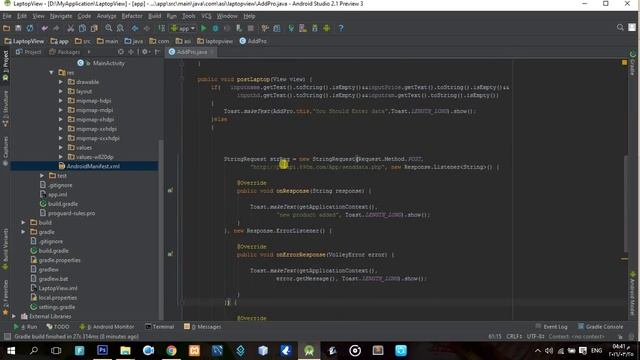
Task: Expand the build folder
Action: 23,222
